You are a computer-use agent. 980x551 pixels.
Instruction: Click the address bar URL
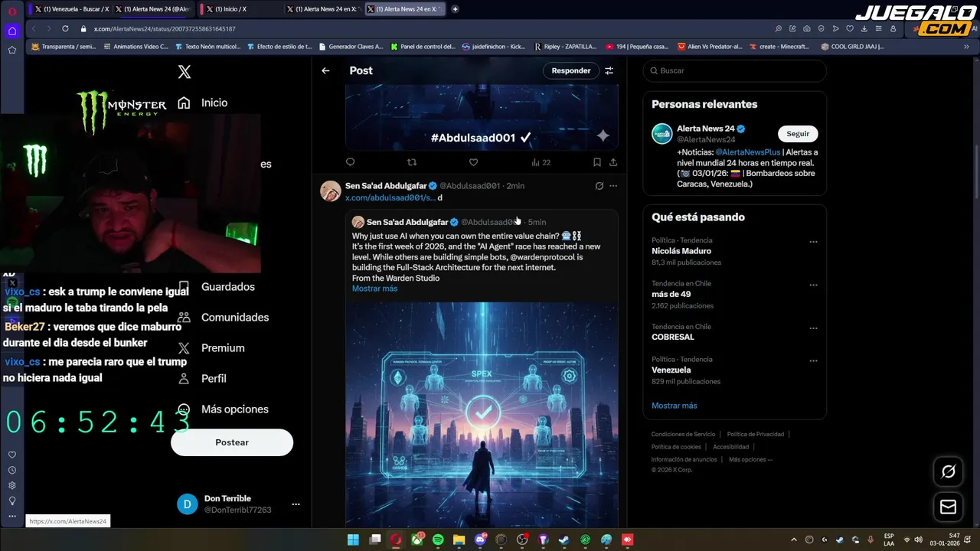(165, 29)
